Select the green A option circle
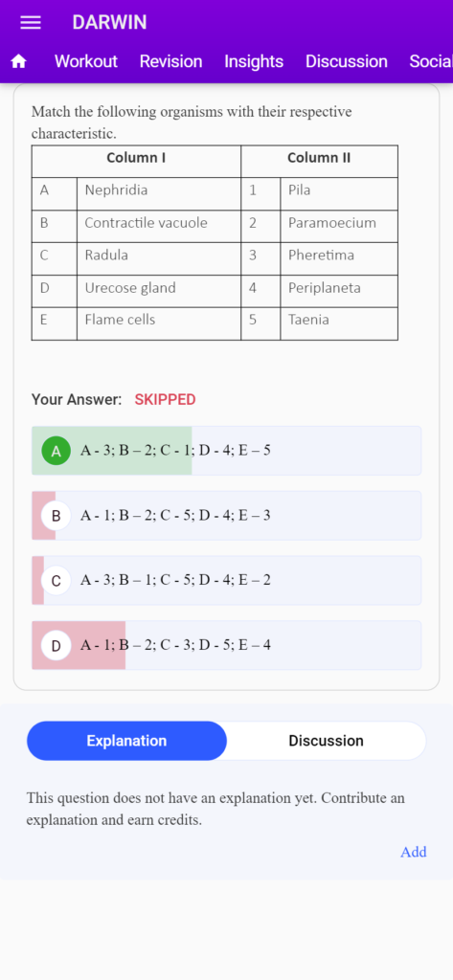 57,451
